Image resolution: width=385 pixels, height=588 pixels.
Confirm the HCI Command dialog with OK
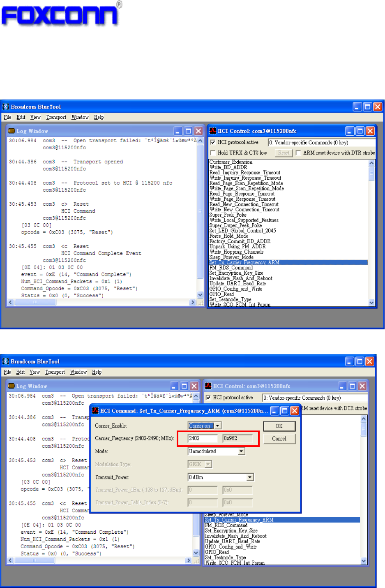click(x=279, y=426)
